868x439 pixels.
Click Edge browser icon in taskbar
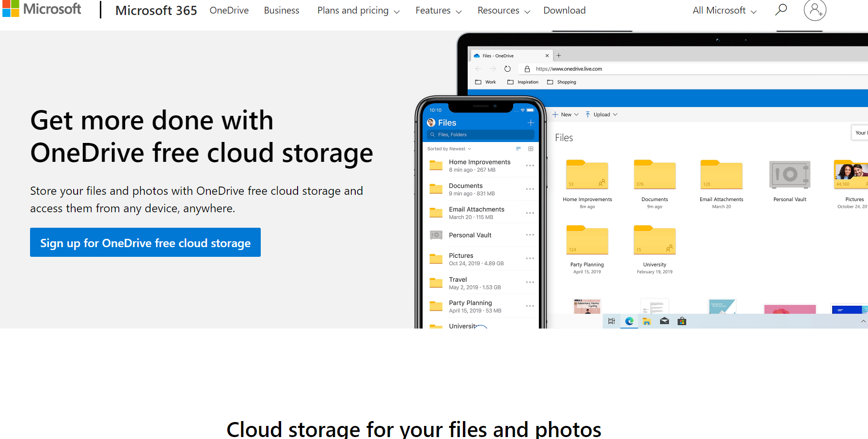[629, 321]
